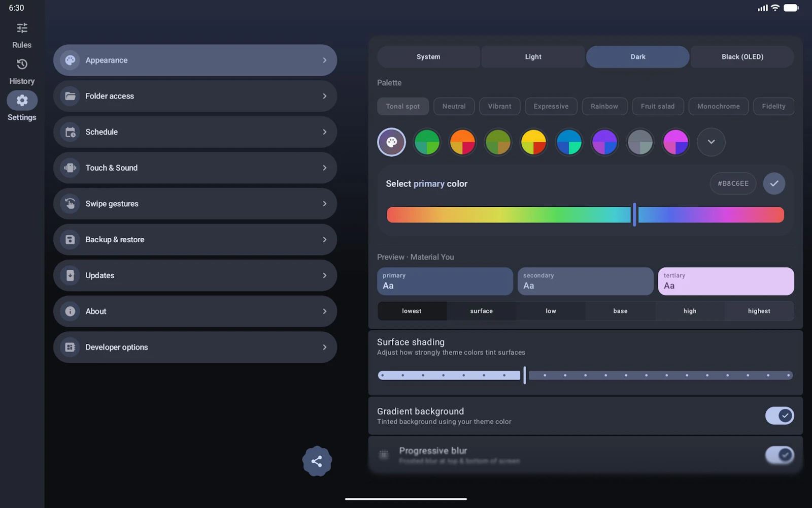812x508 pixels.
Task: Select Neutral palette chip
Action: point(454,106)
